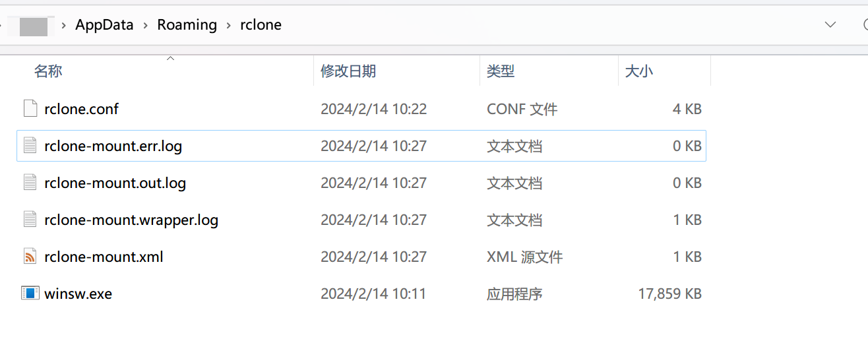868x343 pixels.
Task: Click the redacted user folder breadcrumb
Action: [34, 26]
